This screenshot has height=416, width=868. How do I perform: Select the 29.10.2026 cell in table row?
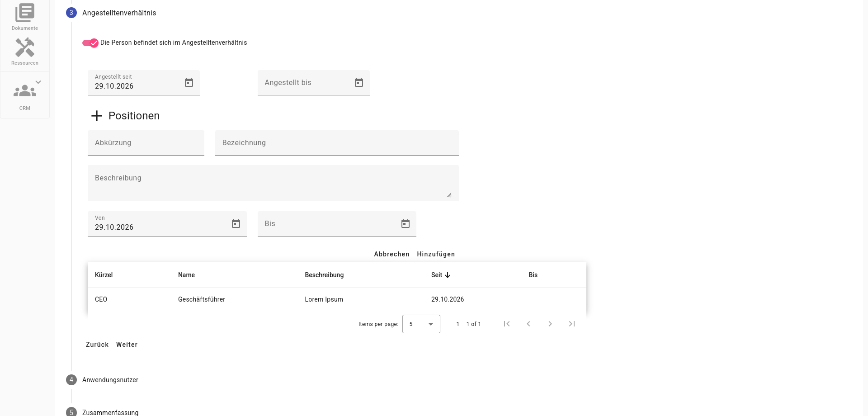click(448, 299)
